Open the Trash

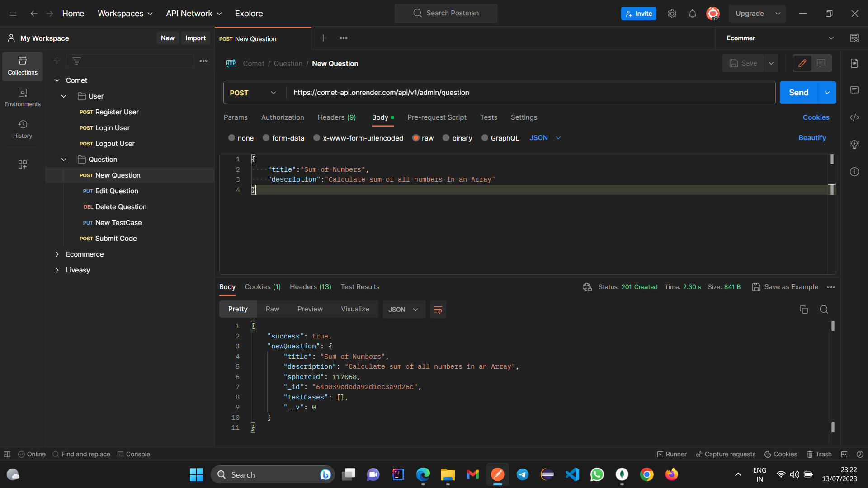coord(819,454)
